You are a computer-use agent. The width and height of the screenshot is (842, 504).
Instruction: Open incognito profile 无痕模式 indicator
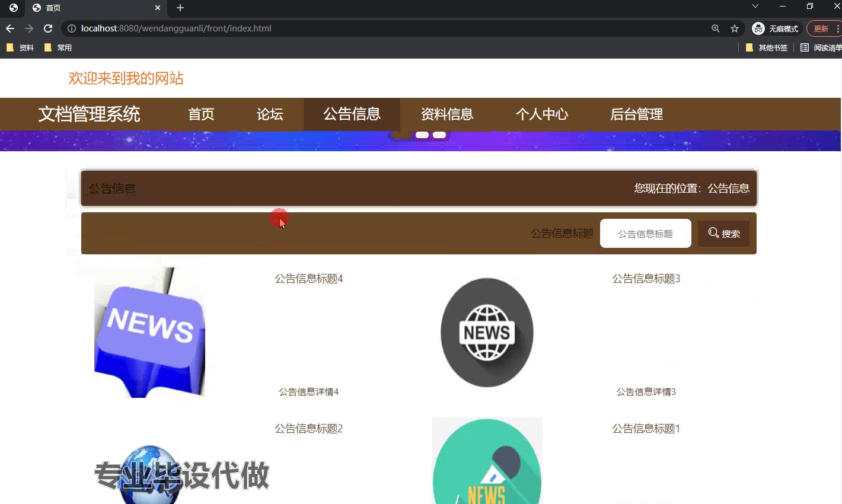775,28
